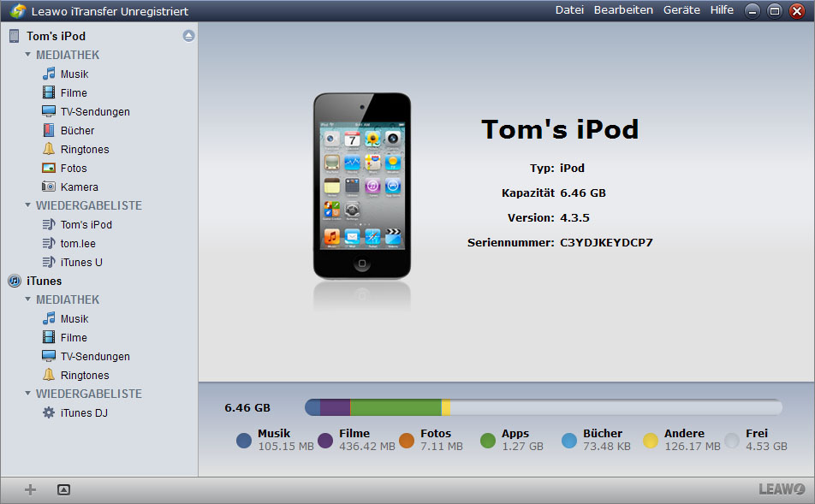Screen dimensions: 815x504
Task: Click the gear icon for iTunes DJ
Action: click(49, 412)
